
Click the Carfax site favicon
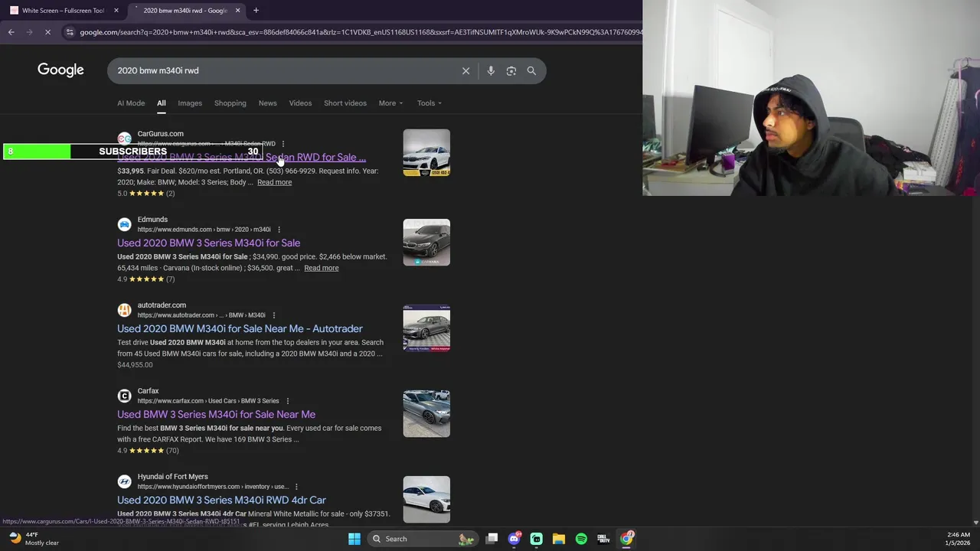(124, 396)
